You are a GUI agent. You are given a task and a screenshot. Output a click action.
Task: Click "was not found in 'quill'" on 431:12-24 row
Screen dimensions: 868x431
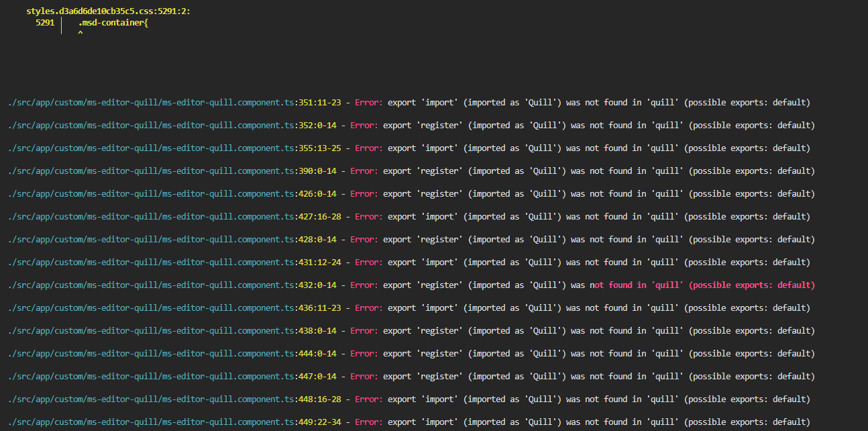[x=622, y=262]
